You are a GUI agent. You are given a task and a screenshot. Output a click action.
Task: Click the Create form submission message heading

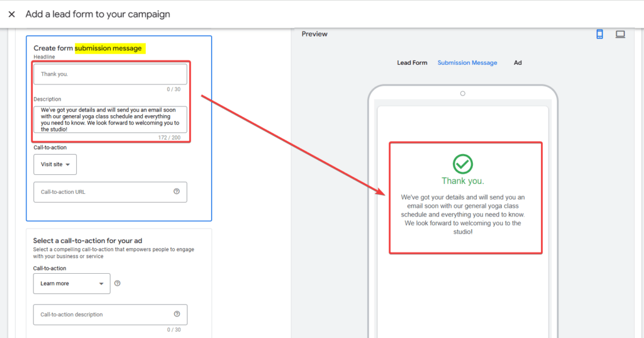point(89,48)
